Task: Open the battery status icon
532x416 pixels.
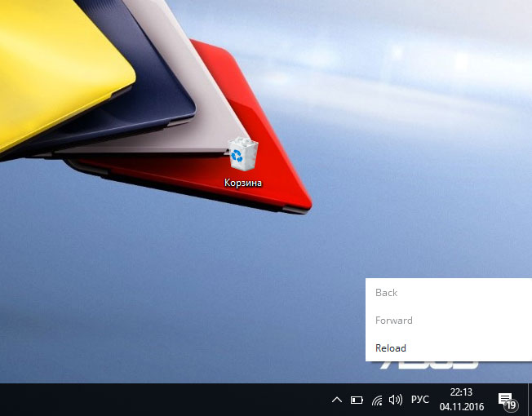Action: [x=357, y=401]
